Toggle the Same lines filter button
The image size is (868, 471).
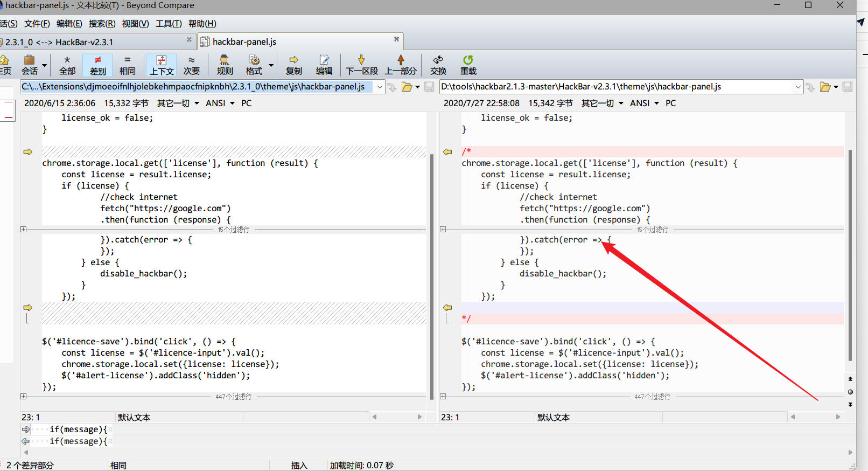click(x=128, y=65)
